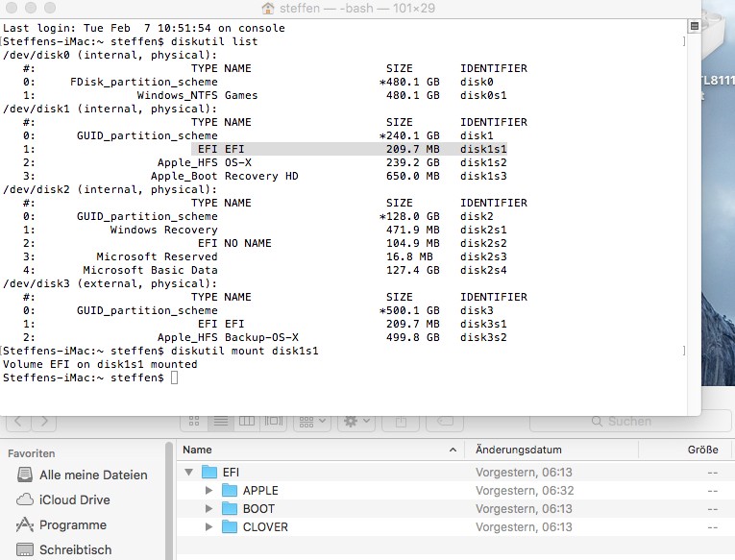Click the Programme applications icon
735x560 pixels.
(25, 524)
